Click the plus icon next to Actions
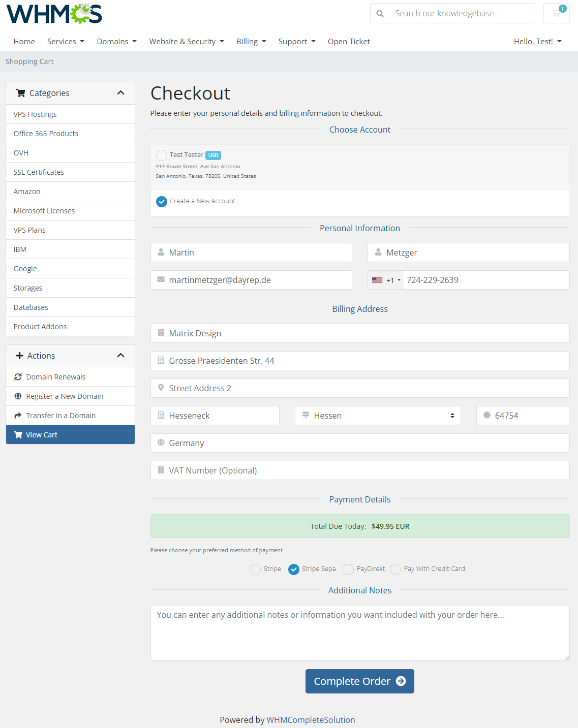The width and height of the screenshot is (578, 728). (19, 356)
